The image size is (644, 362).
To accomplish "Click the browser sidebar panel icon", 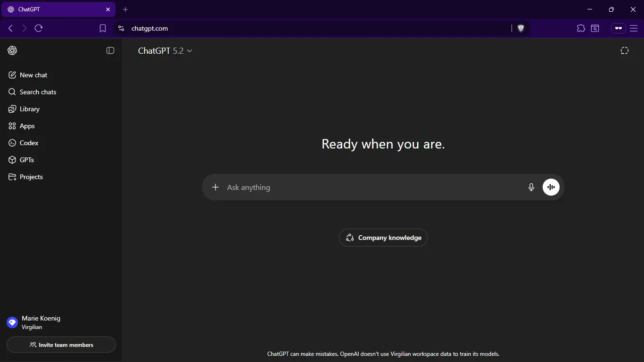I will point(595,28).
